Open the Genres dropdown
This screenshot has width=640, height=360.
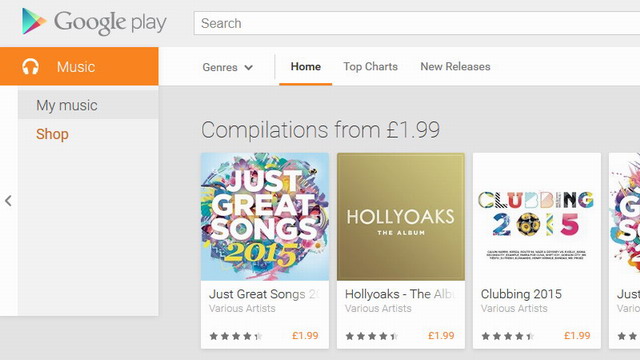point(227,67)
